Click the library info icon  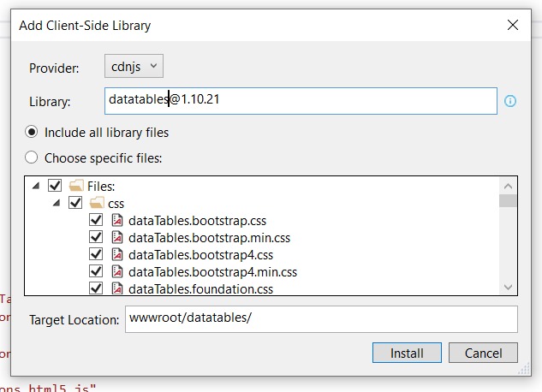click(510, 101)
